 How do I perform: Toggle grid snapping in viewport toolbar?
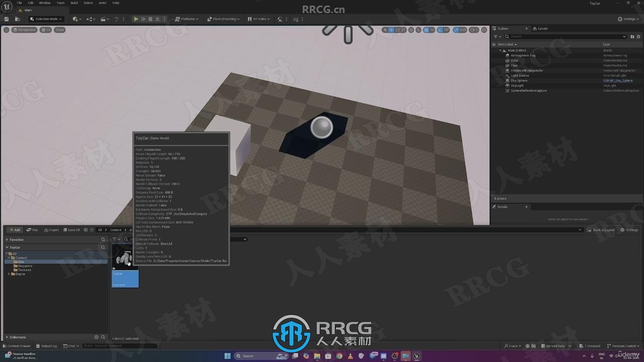[426, 30]
